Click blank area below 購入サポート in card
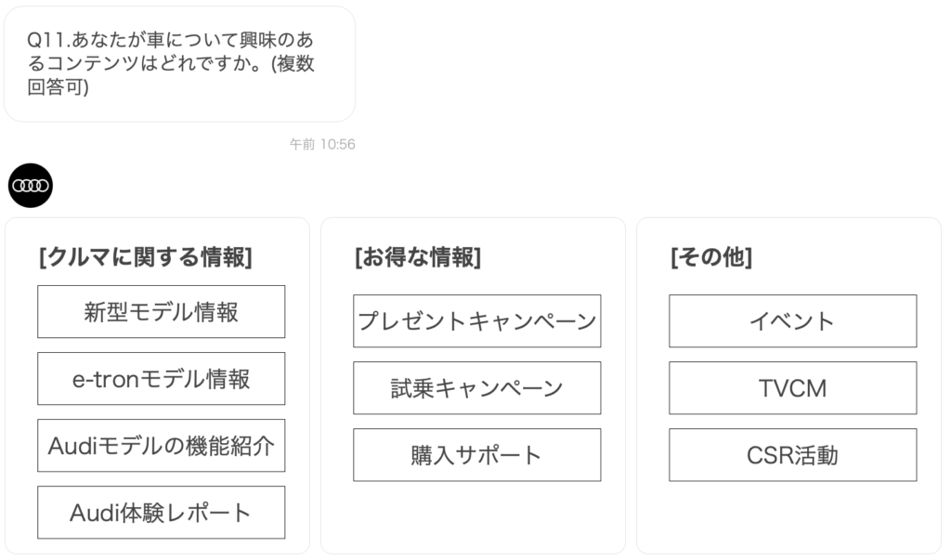Screen dimensions: 951x560 click(477, 515)
